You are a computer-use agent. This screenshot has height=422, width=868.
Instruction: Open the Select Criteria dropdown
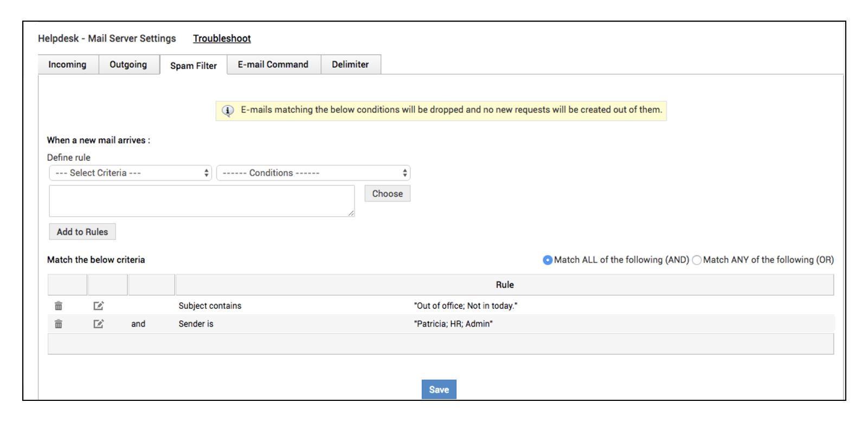coord(130,173)
